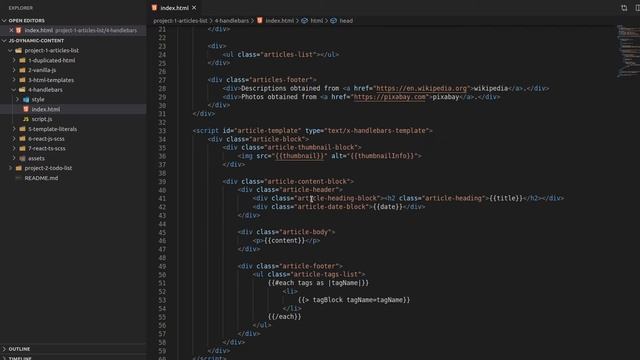Image resolution: width=640 pixels, height=360 pixels.
Task: Open script.js in the explorer
Action: [x=42, y=119]
